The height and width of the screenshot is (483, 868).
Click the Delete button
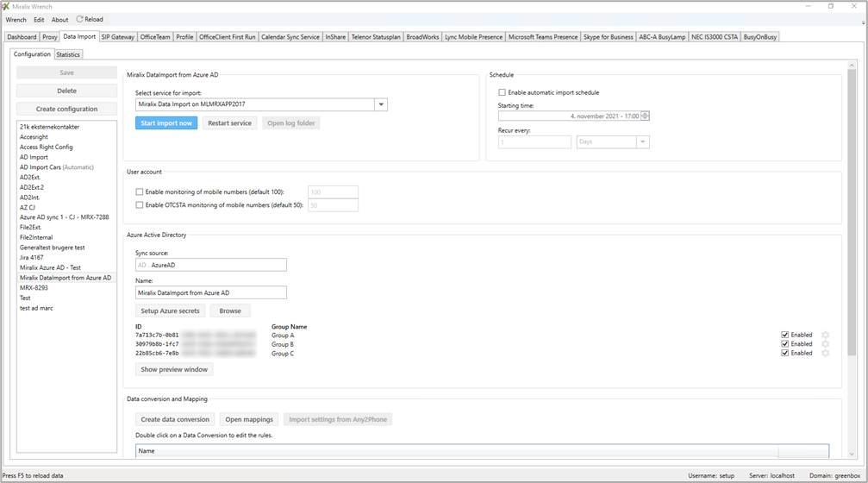[x=66, y=91]
